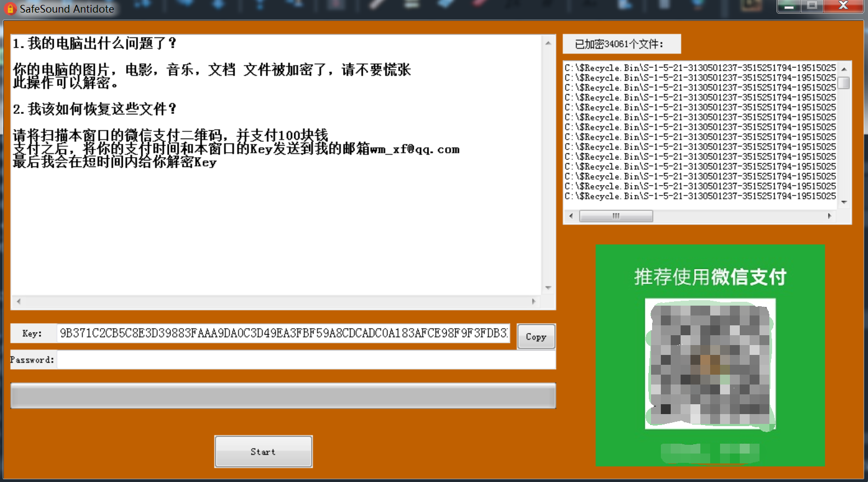Click the up arrow of message text scrollbar
The image size is (868, 482).
[548, 43]
